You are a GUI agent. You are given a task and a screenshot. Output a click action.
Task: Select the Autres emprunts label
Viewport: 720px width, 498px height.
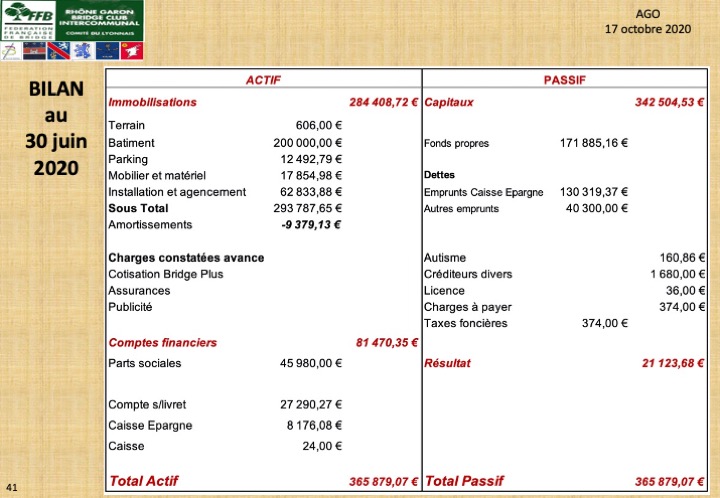(x=461, y=209)
